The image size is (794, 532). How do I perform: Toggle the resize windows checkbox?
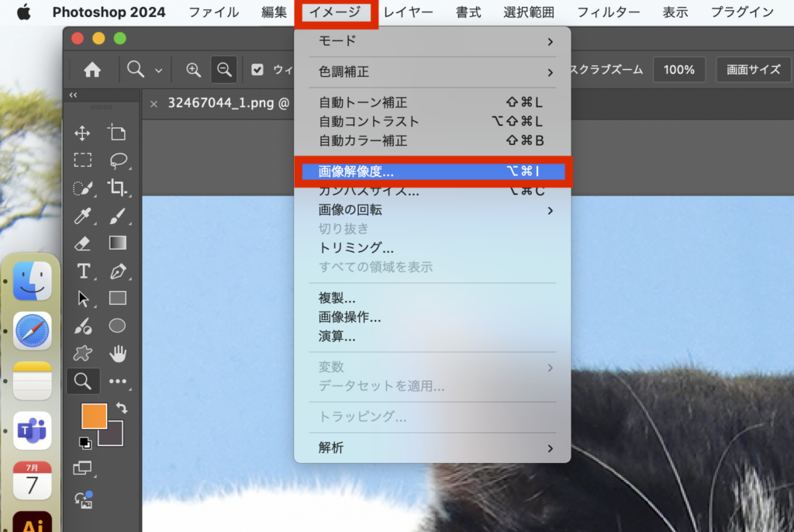(x=257, y=70)
